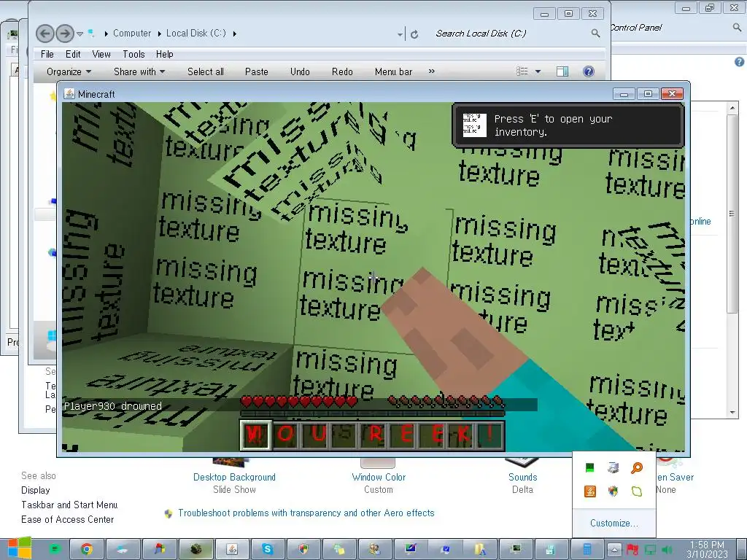Click the Java icon in Minecraft title bar
Viewport: 747px width, 560px height.
[69, 93]
